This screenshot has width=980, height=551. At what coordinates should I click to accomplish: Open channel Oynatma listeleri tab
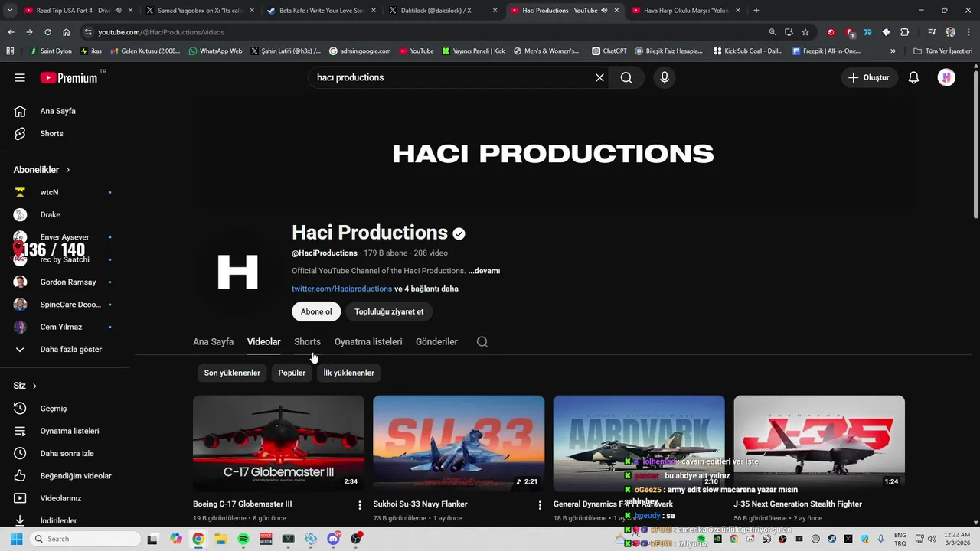click(368, 342)
